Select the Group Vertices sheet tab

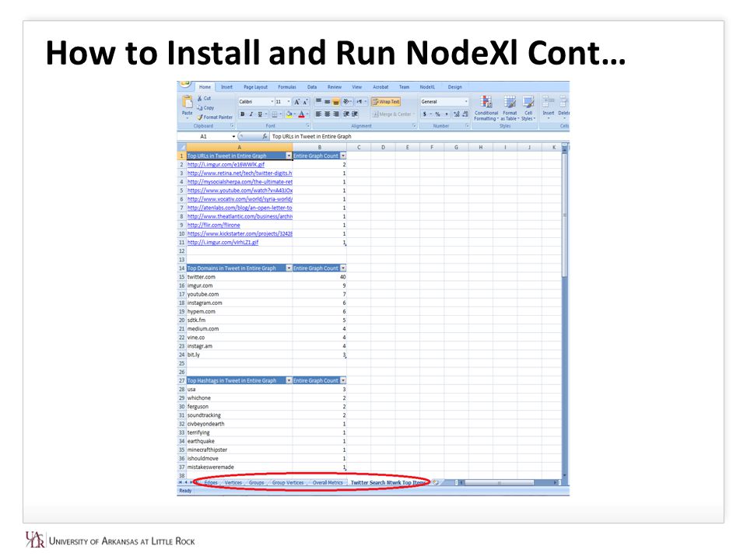[x=288, y=482]
